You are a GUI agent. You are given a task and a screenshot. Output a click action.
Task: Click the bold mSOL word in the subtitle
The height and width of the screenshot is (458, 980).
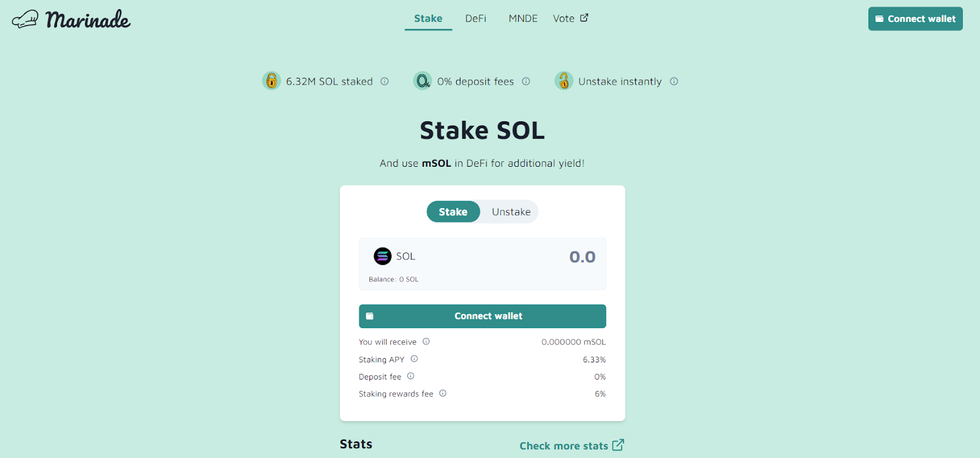pos(437,164)
